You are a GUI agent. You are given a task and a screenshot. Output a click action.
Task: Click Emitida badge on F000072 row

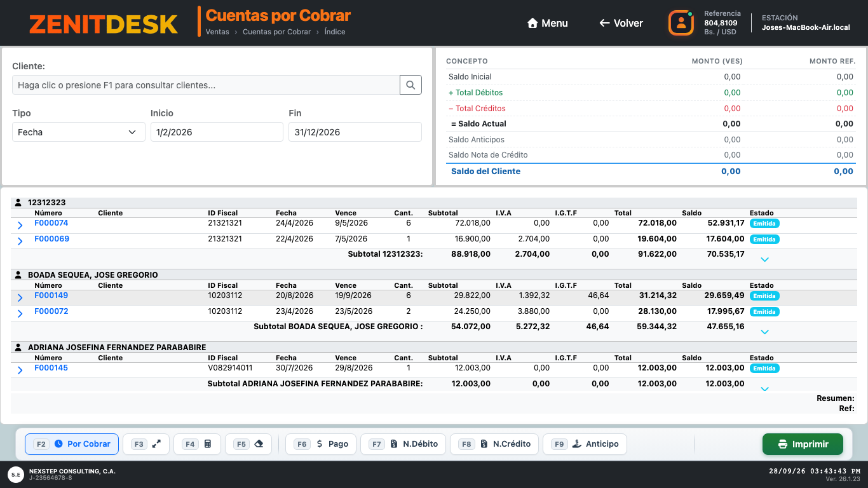click(764, 312)
